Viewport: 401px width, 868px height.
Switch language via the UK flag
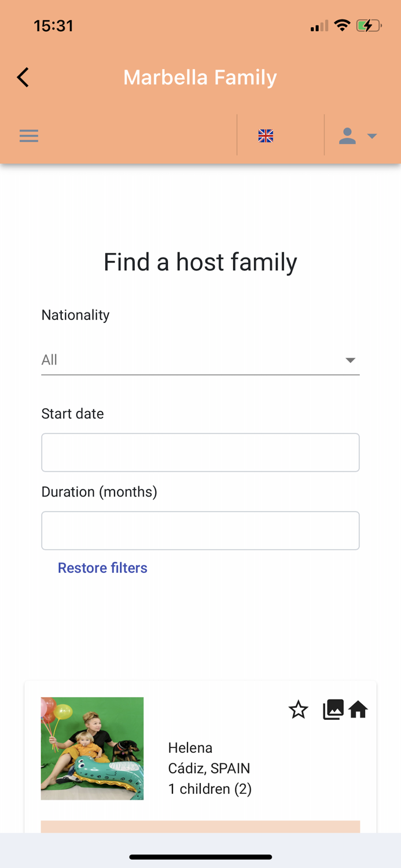click(x=266, y=136)
